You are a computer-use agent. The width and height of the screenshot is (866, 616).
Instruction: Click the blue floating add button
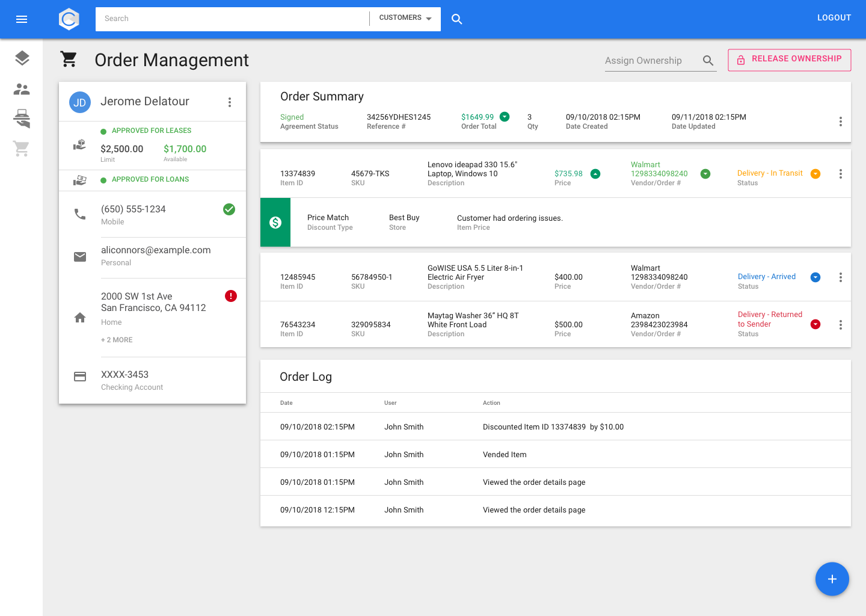(x=832, y=579)
